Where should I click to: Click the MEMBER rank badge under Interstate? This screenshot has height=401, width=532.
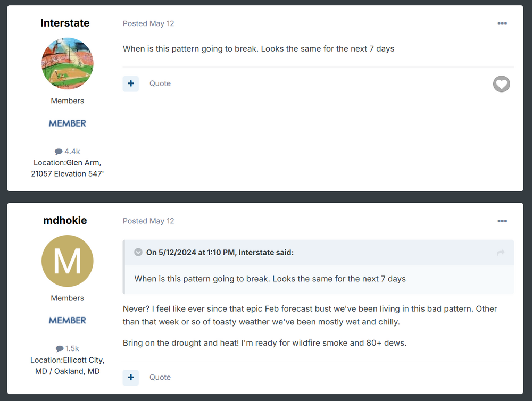pos(67,123)
